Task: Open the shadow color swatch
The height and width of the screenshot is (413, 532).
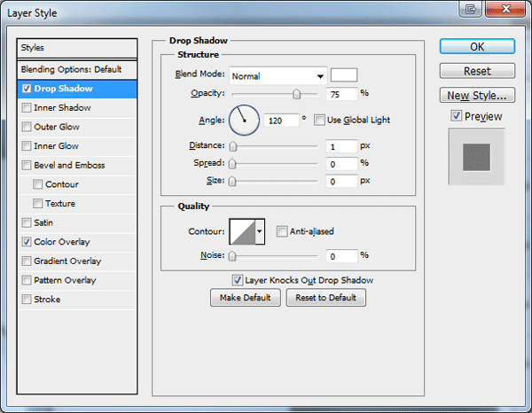Action: (344, 75)
